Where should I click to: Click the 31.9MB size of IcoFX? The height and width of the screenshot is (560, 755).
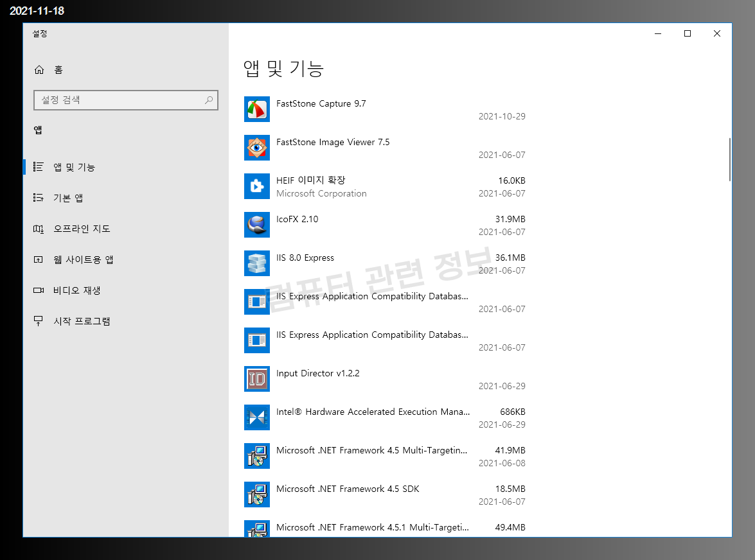coord(510,219)
